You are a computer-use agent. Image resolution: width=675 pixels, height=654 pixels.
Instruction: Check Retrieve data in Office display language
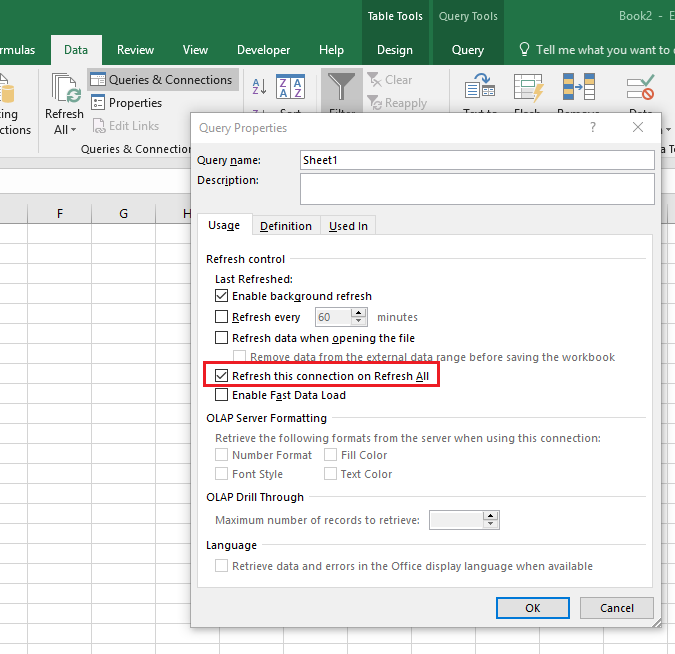tap(221, 565)
